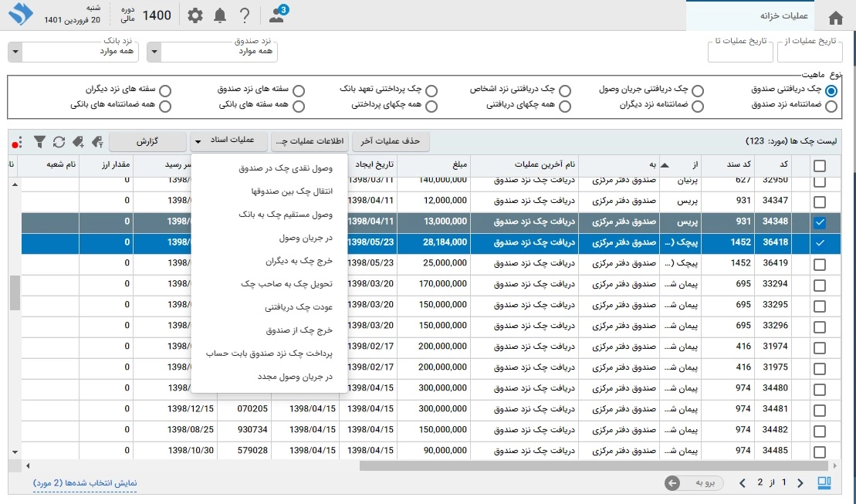Click the 'تاریخ عملیات از' date field
The width and height of the screenshot is (856, 504).
click(x=810, y=51)
